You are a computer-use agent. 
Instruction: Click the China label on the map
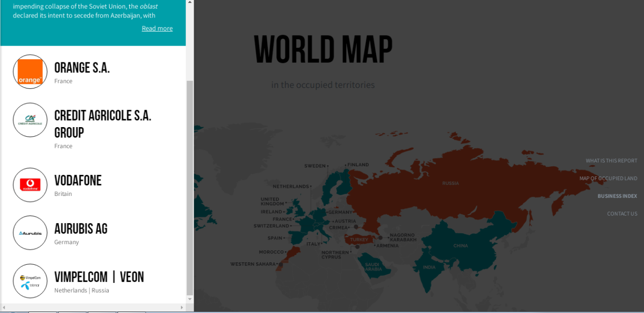460,246
